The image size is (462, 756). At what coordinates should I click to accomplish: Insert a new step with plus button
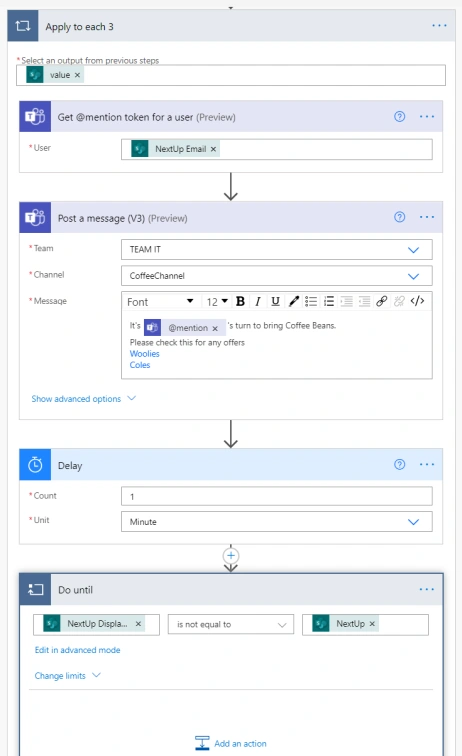(x=231, y=555)
